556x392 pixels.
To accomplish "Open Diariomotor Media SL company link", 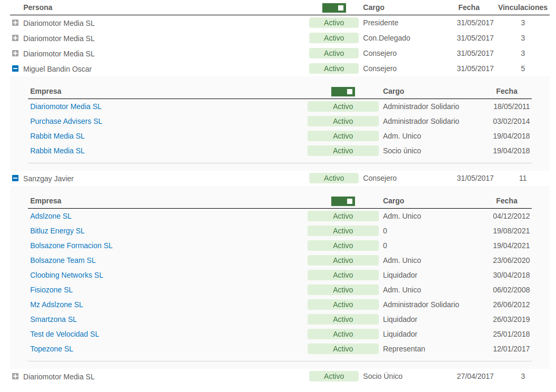I will (x=65, y=106).
